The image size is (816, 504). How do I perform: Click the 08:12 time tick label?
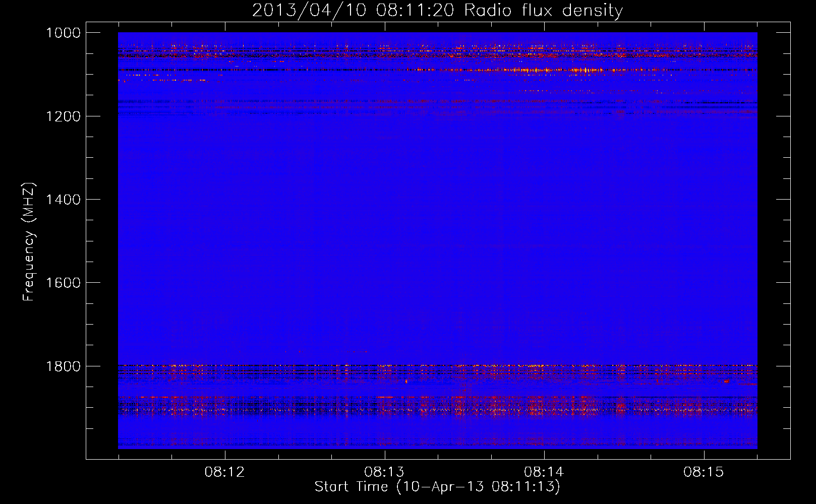coord(224,472)
